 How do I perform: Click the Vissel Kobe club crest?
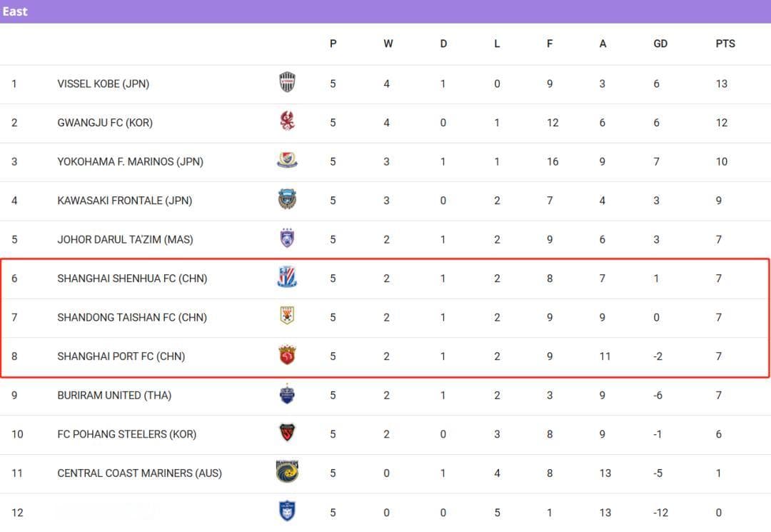(x=287, y=82)
